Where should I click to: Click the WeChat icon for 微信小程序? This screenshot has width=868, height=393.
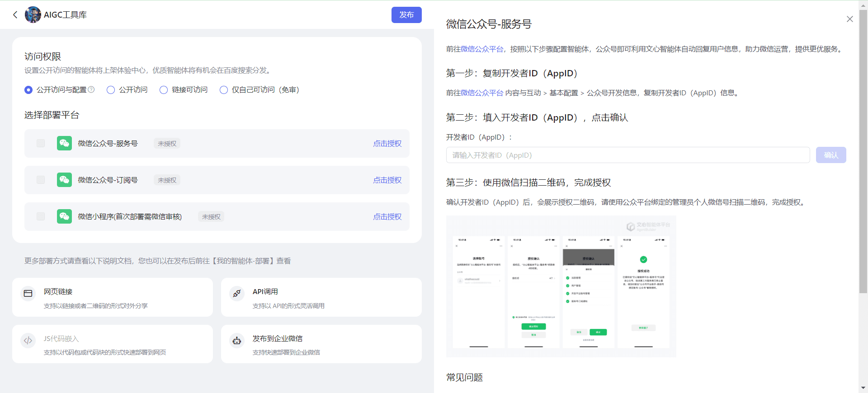(x=64, y=216)
